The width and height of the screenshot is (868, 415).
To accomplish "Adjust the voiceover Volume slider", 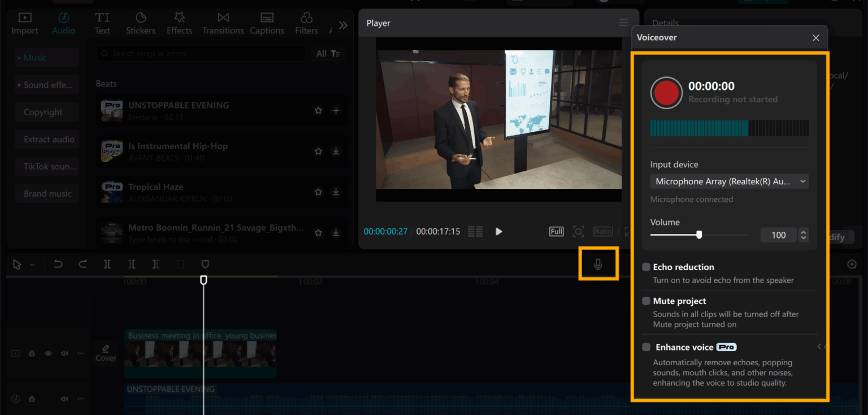I will [700, 234].
